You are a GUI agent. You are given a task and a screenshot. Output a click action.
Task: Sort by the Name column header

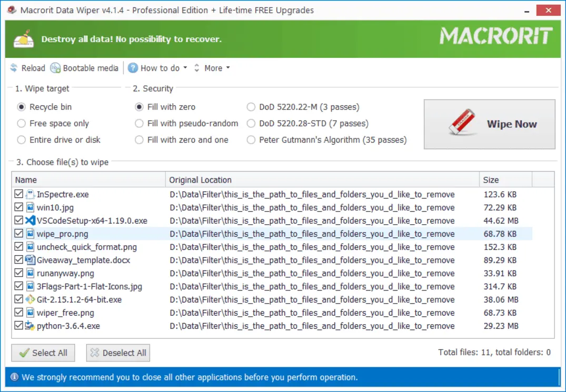tap(89, 179)
